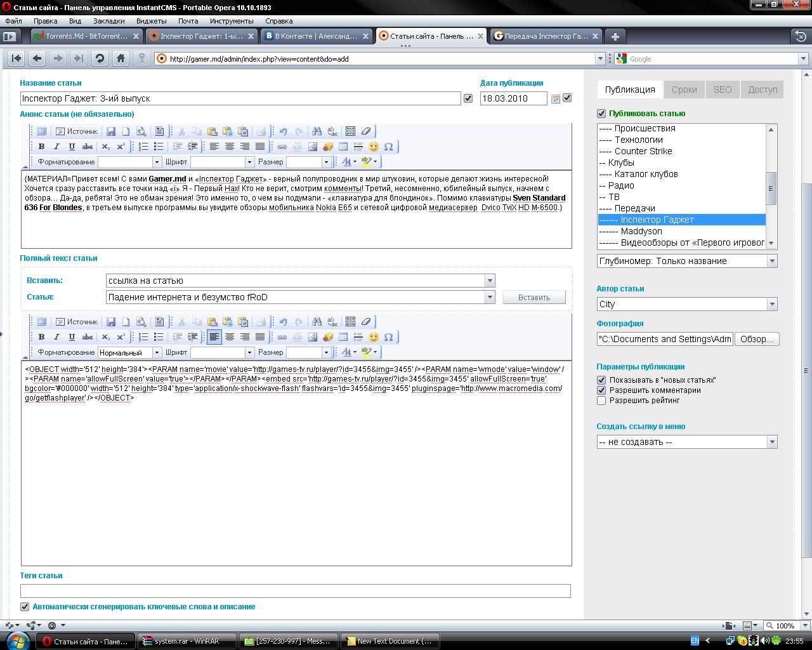Click the Вставить button
The image size is (812, 650).
click(534, 297)
